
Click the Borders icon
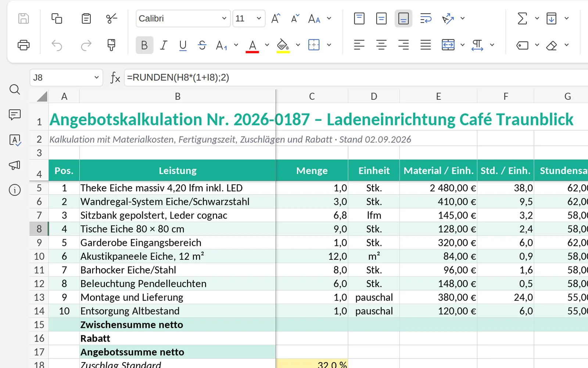(x=314, y=45)
